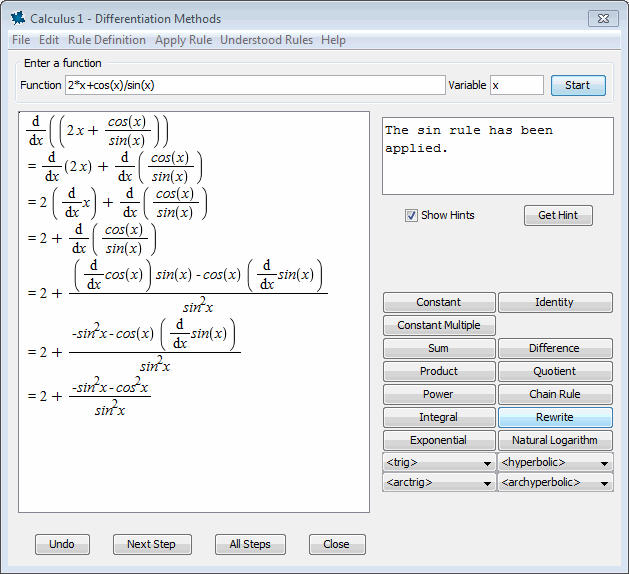Apply the Quotient rule
The height and width of the screenshot is (574, 629).
tap(555, 371)
